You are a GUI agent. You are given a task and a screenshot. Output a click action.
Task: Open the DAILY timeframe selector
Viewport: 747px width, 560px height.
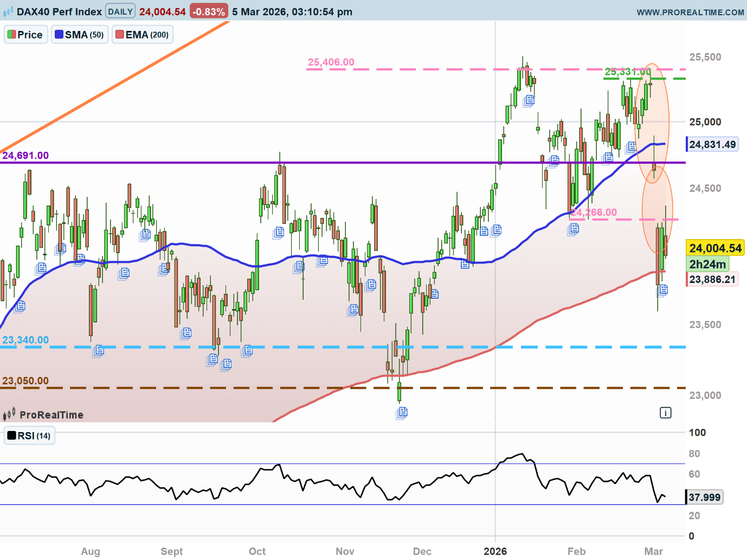120,11
